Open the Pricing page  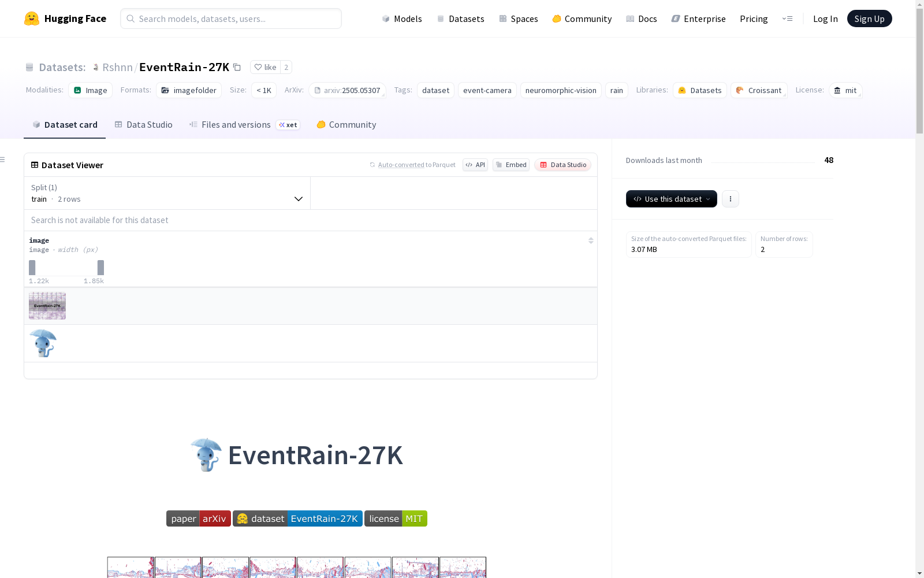click(754, 18)
